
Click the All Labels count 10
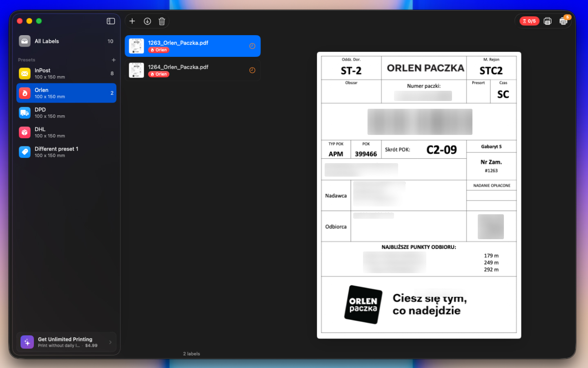(110, 41)
